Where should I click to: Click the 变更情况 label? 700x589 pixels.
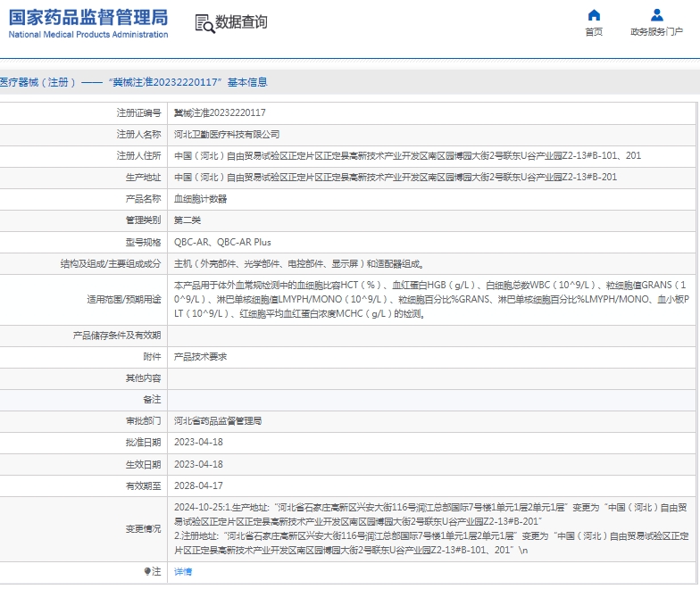tap(143, 528)
